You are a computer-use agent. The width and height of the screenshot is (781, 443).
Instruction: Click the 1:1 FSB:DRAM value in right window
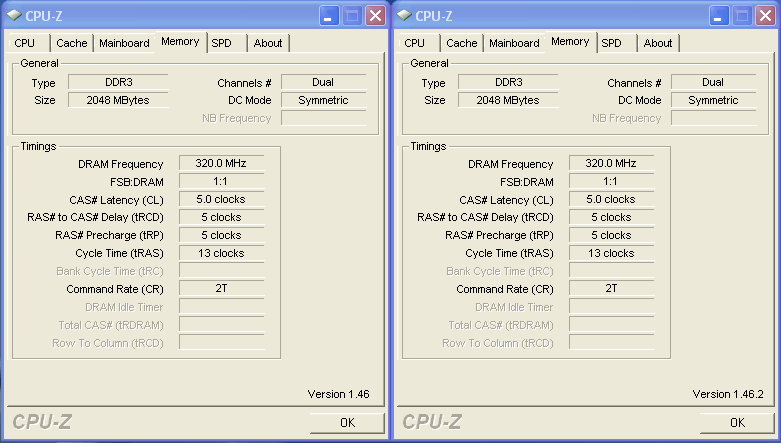pyautogui.click(x=611, y=181)
